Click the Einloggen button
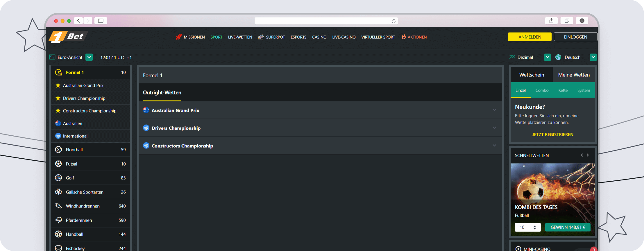The width and height of the screenshot is (644, 251). [x=575, y=37]
